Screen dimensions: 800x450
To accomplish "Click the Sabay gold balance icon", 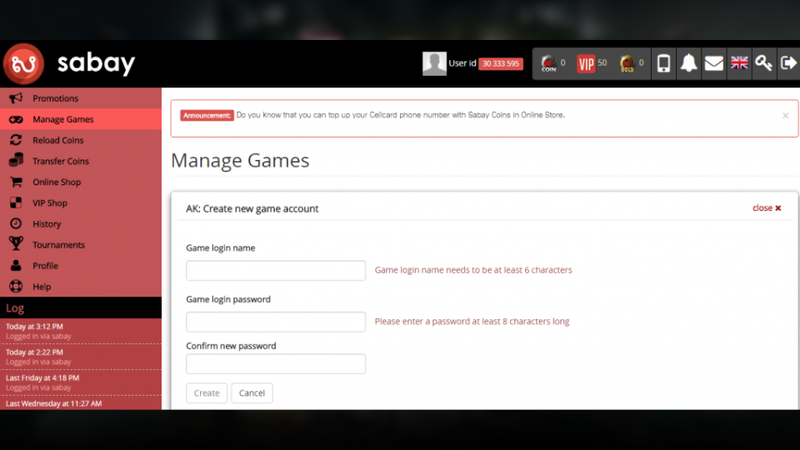I will tap(627, 64).
